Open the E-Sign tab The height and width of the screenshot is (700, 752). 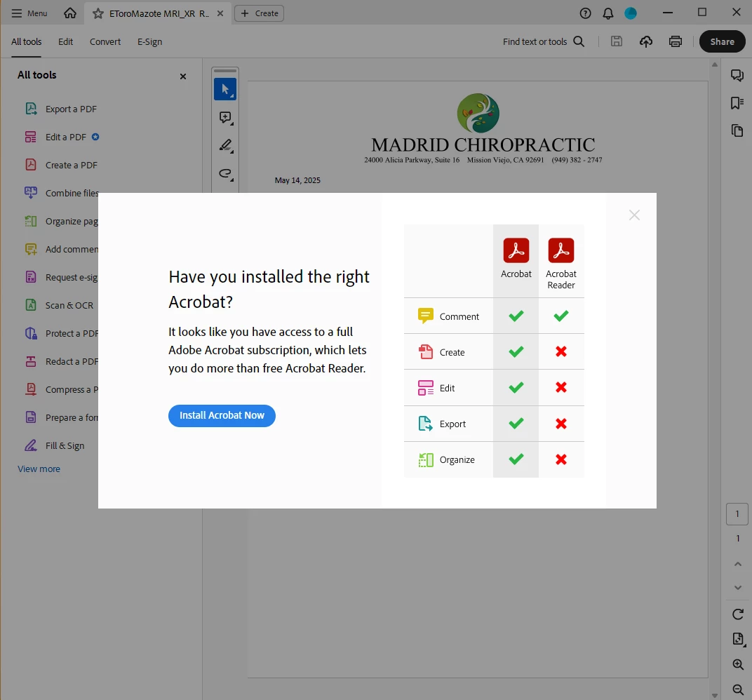(149, 41)
